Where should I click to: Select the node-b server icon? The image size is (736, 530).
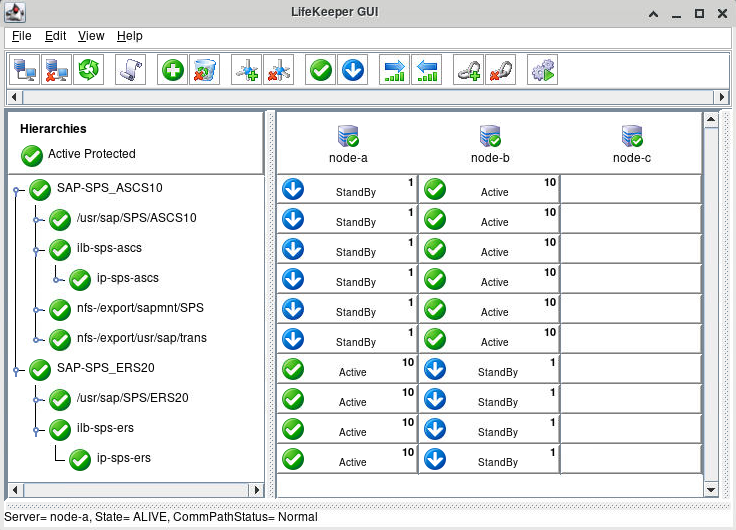pyautogui.click(x=490, y=136)
